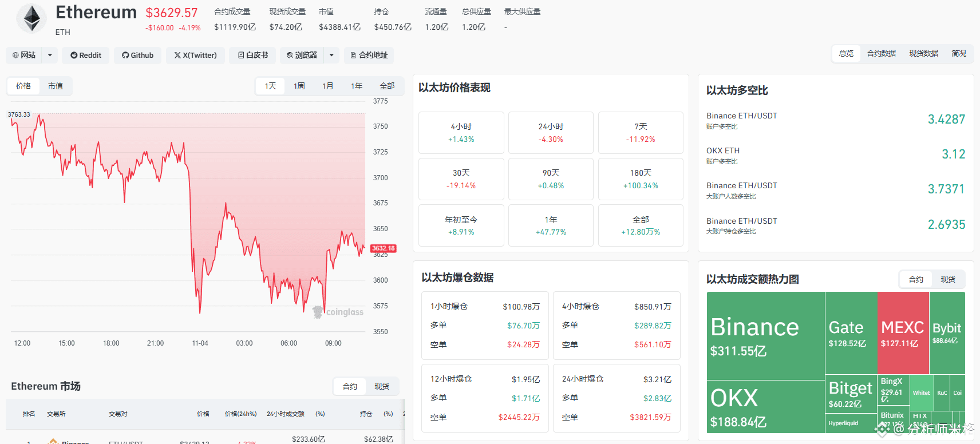This screenshot has width=980, height=444.
Task: Select 合约 in the Ethereum 市场 section
Action: tap(350, 386)
